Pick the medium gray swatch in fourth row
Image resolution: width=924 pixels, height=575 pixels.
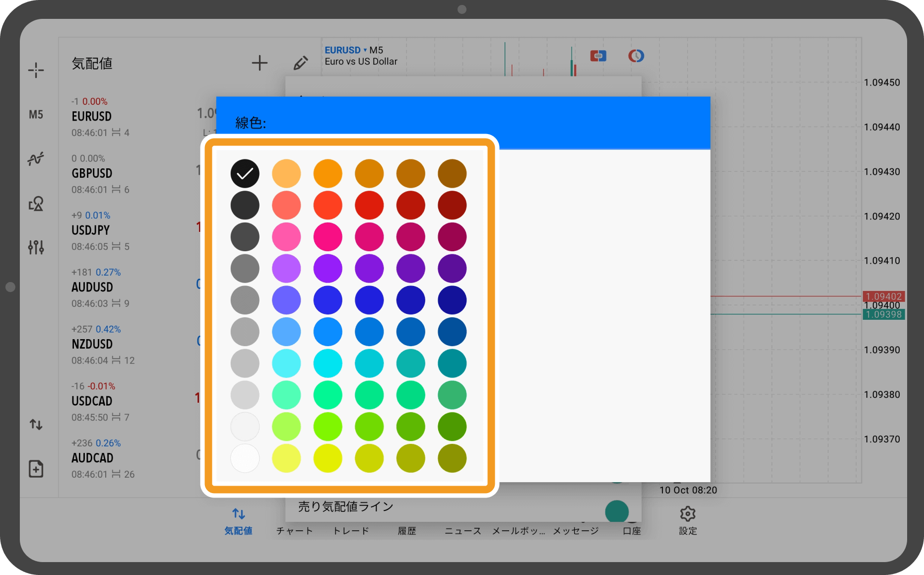tap(245, 269)
